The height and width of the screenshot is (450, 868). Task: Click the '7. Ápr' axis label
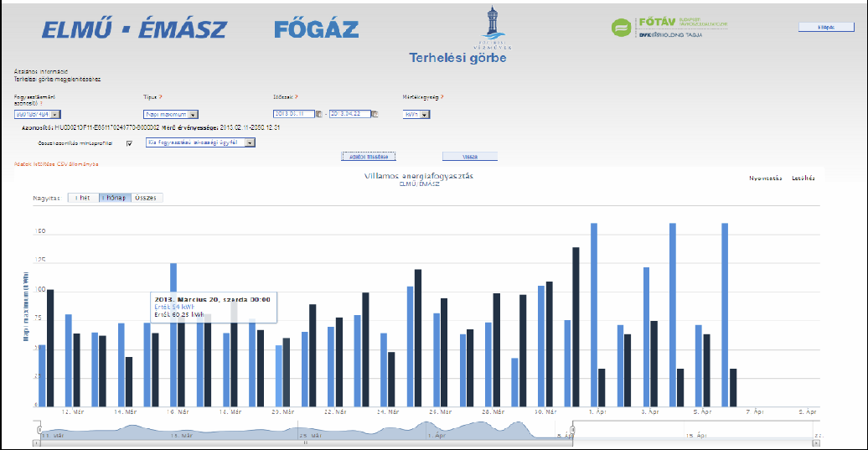755,411
